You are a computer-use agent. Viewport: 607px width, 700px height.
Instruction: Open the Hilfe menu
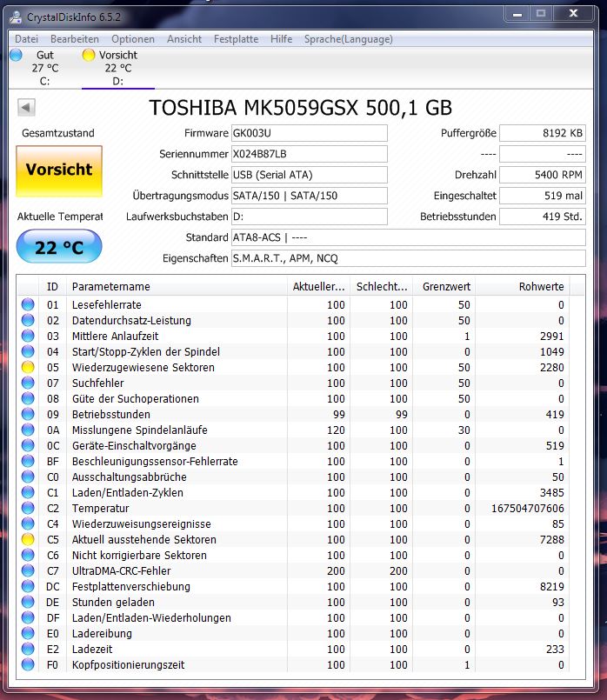281,39
